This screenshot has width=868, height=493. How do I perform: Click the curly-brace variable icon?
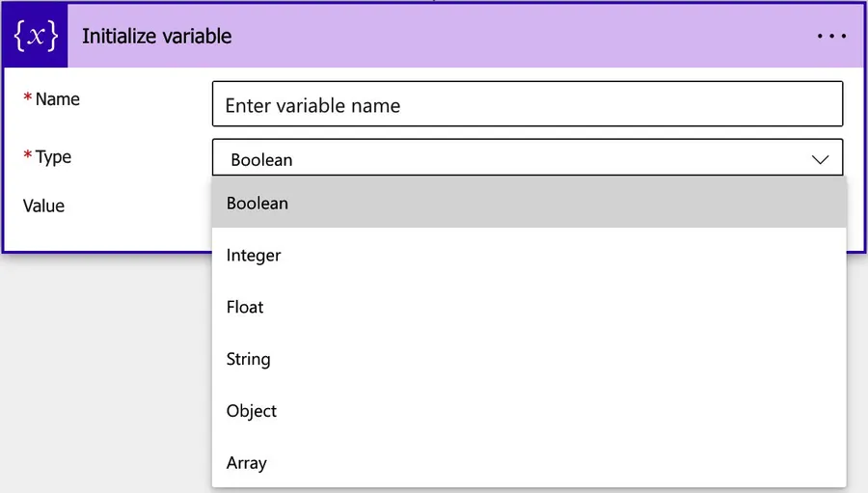(x=36, y=37)
